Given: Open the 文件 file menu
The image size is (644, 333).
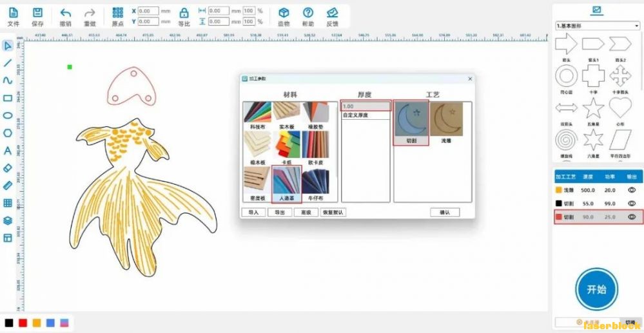Looking at the screenshot, I should coord(14,13).
